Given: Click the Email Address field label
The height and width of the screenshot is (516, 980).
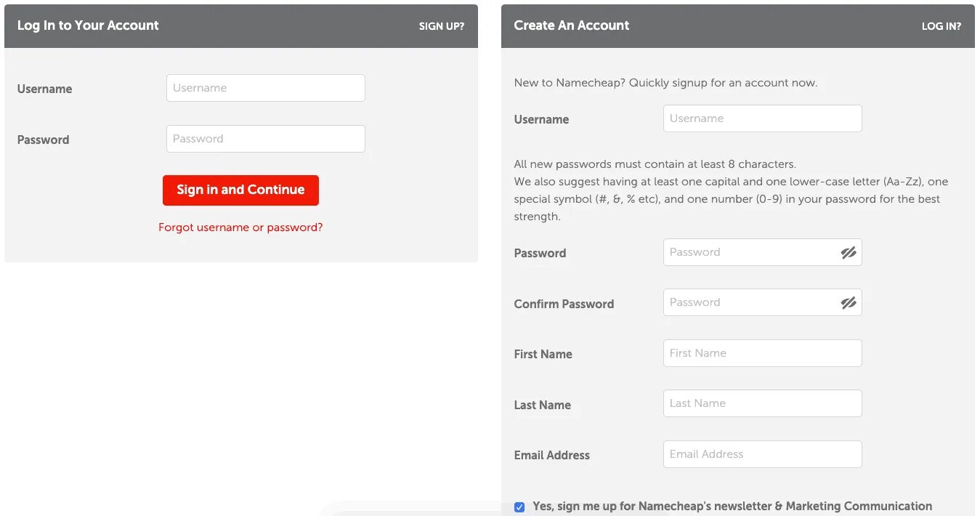Looking at the screenshot, I should tap(551, 455).
